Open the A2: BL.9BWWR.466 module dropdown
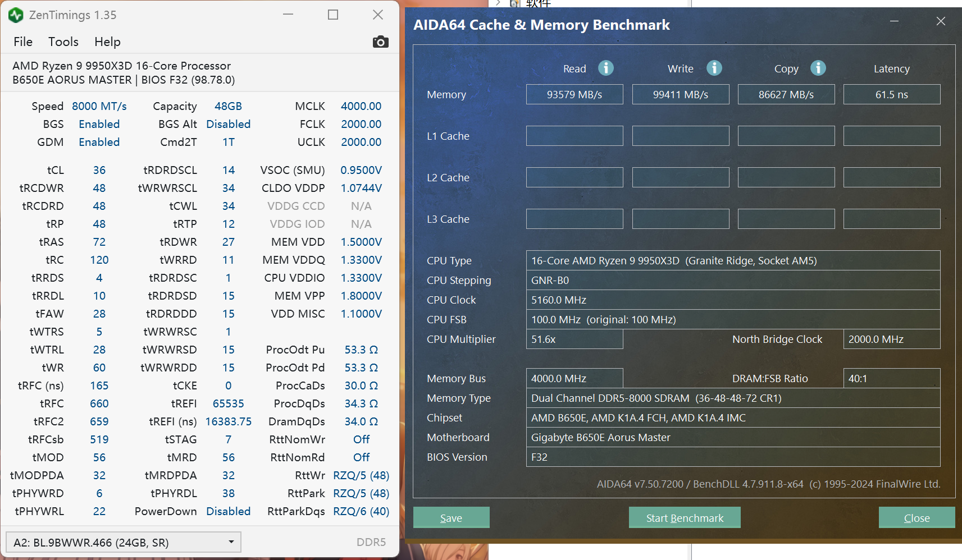 pos(124,542)
